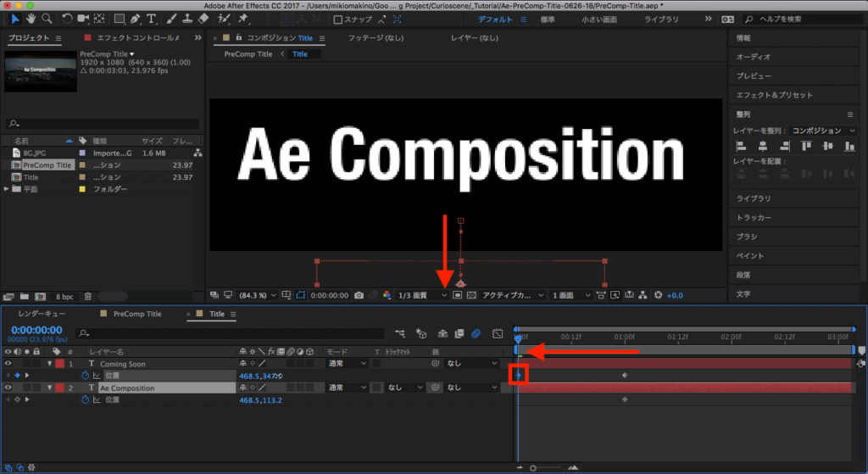The width and height of the screenshot is (868, 474).
Task: Toggle hide shy layers switch in timeline
Action: (x=442, y=333)
